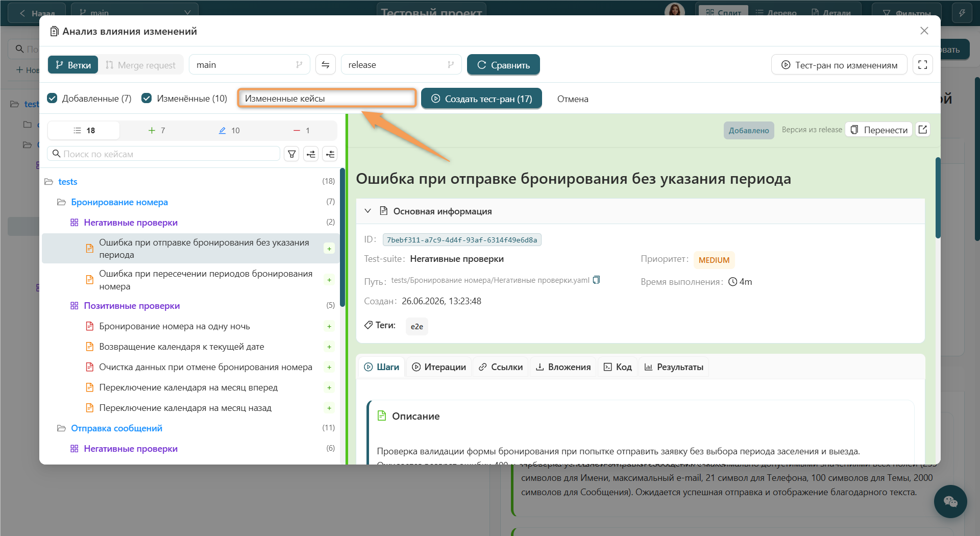The width and height of the screenshot is (980, 536).
Task: Open the main branch dropdown
Action: point(249,65)
